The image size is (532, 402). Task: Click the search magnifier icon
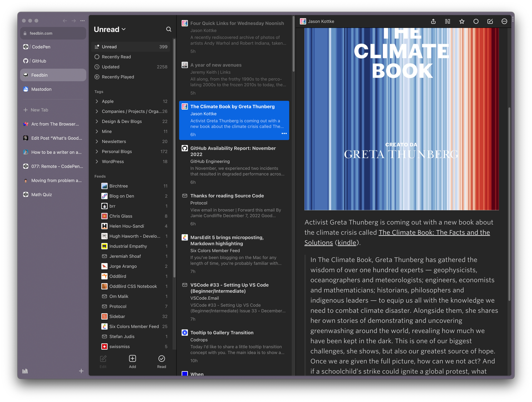coord(169,29)
